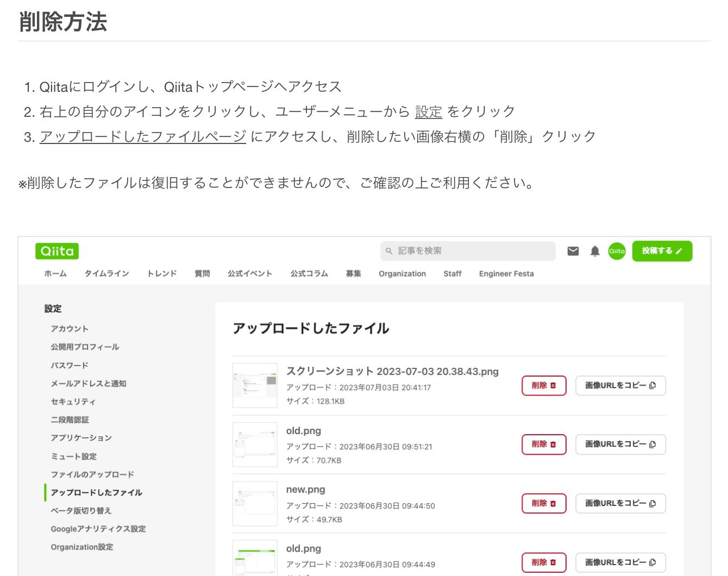Follow the 設定 link in step 2
Viewport: 728px width, 576px height.
point(429,112)
